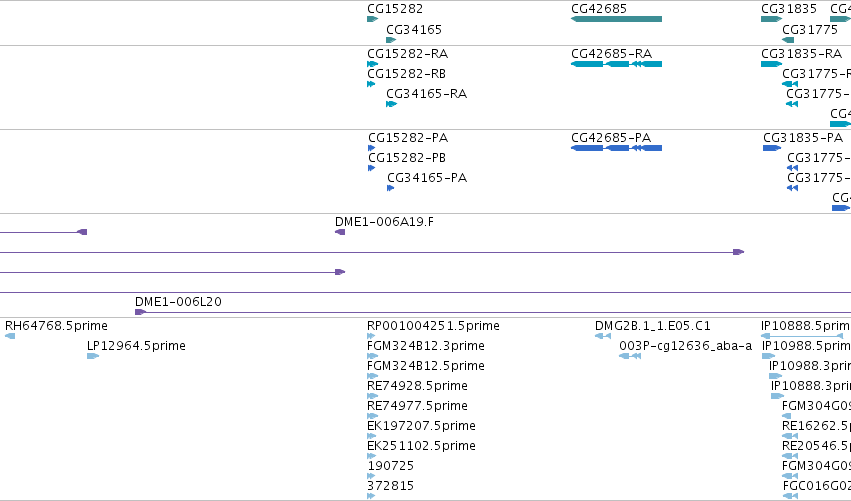Viewport: 851px width, 501px height.
Task: Select the CG15282 gene label
Action: coord(395,9)
